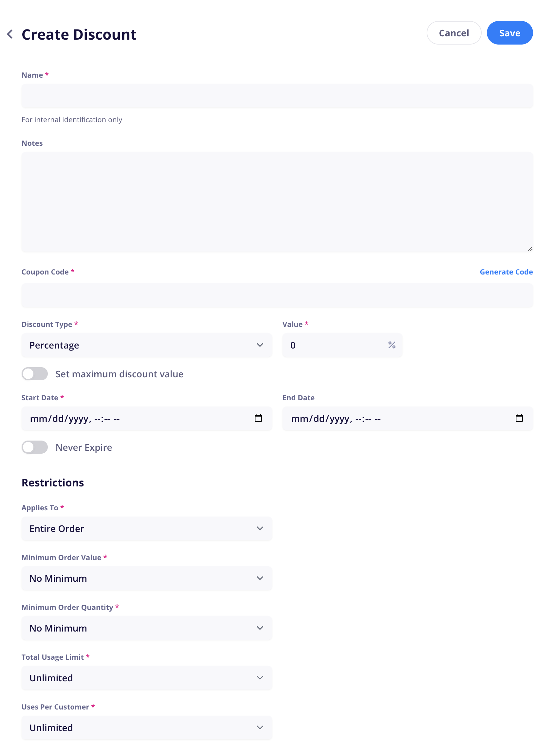Toggle Set maximum discount value switch
This screenshot has width=554, height=756.
click(34, 374)
